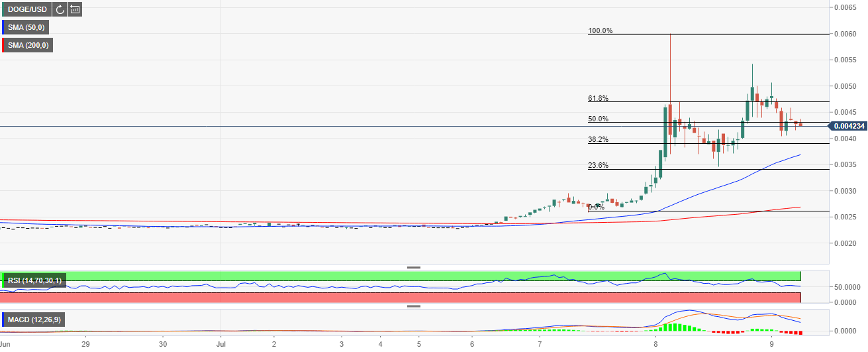Click the pane divider handle above RSI
Image resolution: width=868 pixels, height=352 pixels.
point(414,266)
